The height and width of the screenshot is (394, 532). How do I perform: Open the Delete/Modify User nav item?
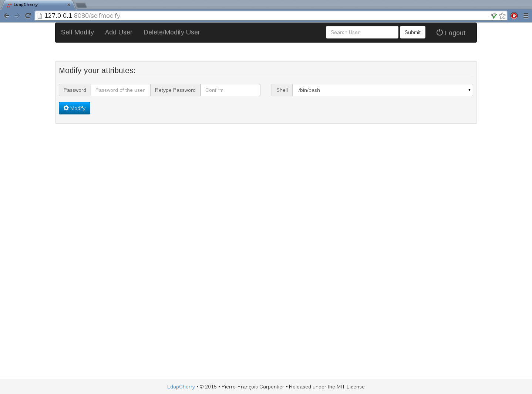click(172, 32)
